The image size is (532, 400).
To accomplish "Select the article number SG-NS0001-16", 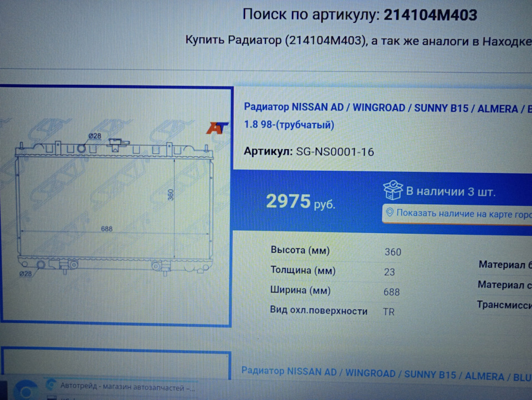I will 335,151.
